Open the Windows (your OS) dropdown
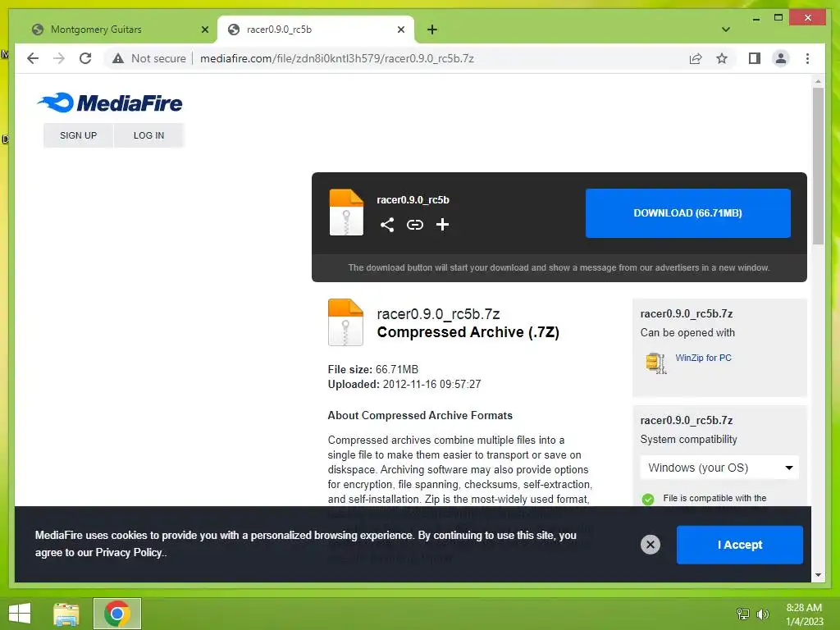The height and width of the screenshot is (630, 840). coord(719,468)
